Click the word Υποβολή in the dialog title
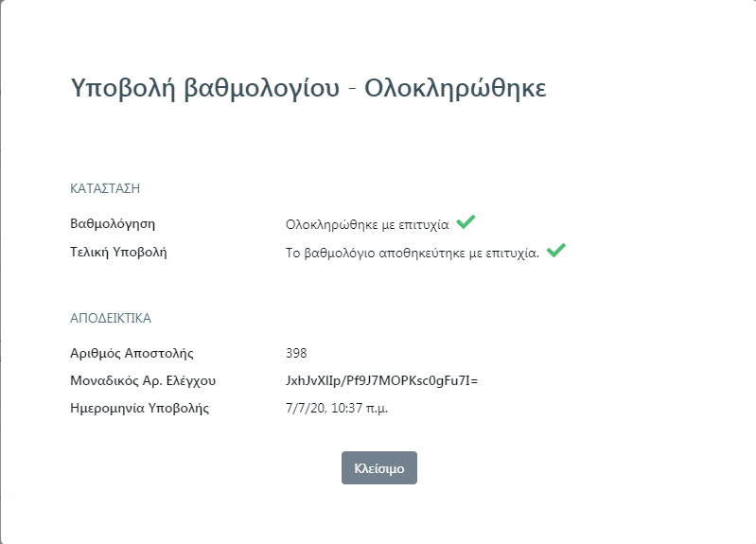Viewport: 756px width, 544px height. [123, 89]
